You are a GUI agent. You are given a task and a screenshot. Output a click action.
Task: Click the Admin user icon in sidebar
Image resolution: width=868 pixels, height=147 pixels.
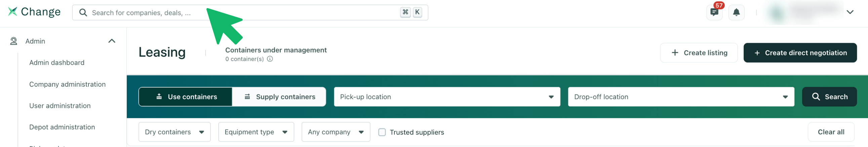(13, 41)
